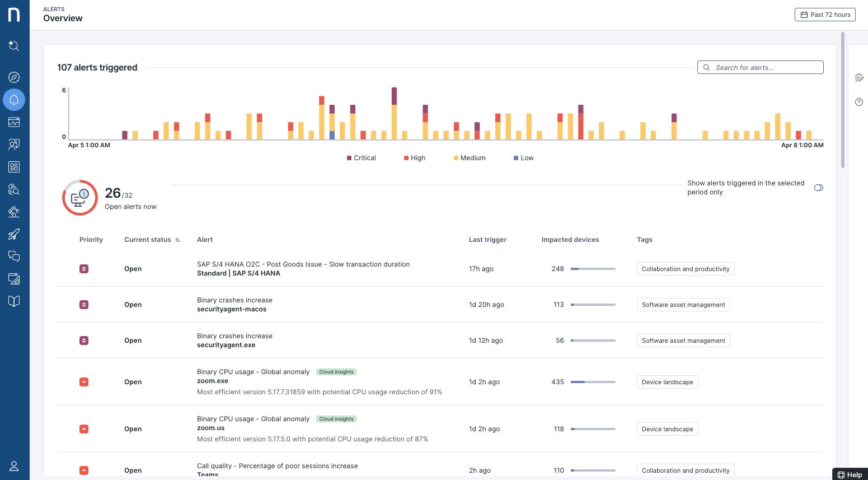Toggle Critical series in chart legend
This screenshot has width=868, height=480.
(x=362, y=158)
